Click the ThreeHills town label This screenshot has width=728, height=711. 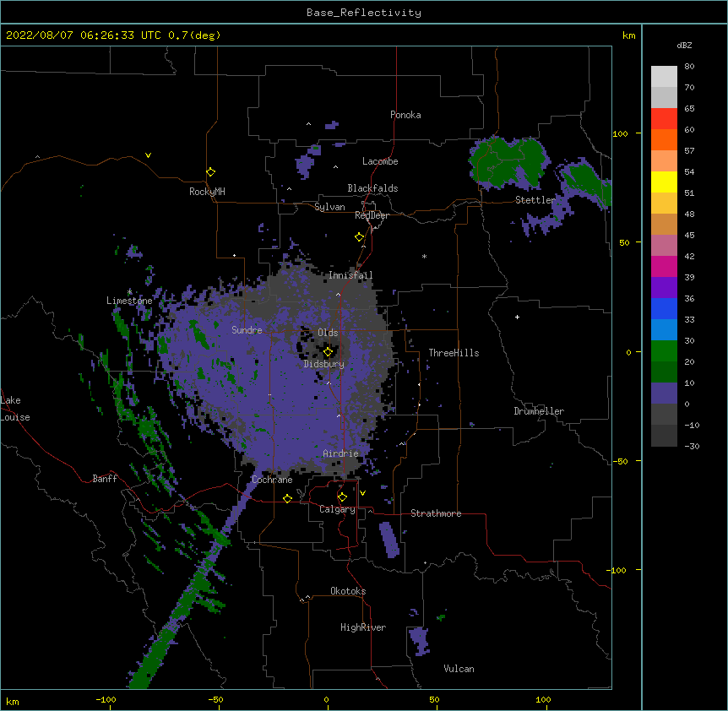pyautogui.click(x=454, y=353)
